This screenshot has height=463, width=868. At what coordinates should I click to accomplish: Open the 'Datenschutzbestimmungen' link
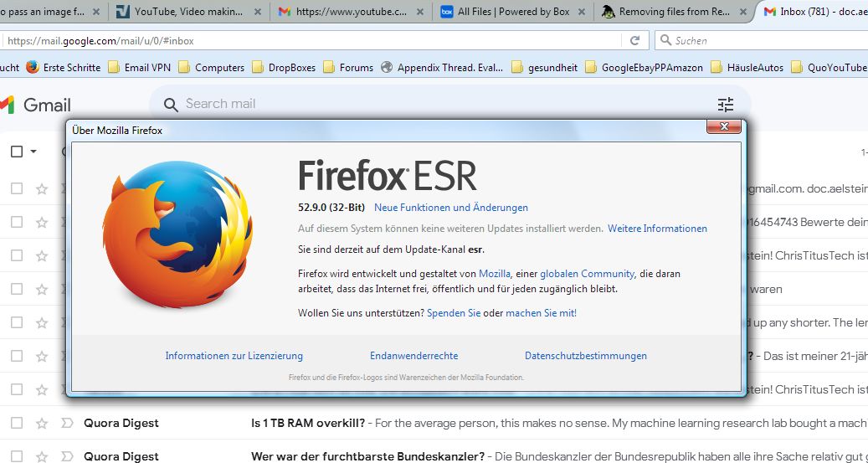[x=586, y=356]
